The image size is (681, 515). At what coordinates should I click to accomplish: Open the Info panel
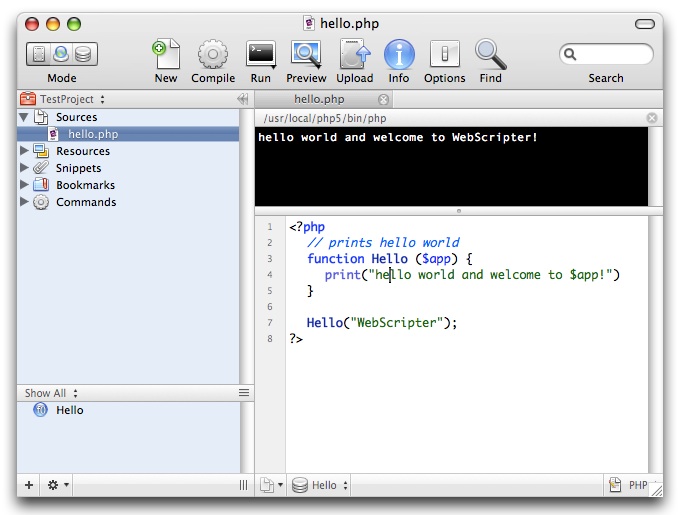399,54
